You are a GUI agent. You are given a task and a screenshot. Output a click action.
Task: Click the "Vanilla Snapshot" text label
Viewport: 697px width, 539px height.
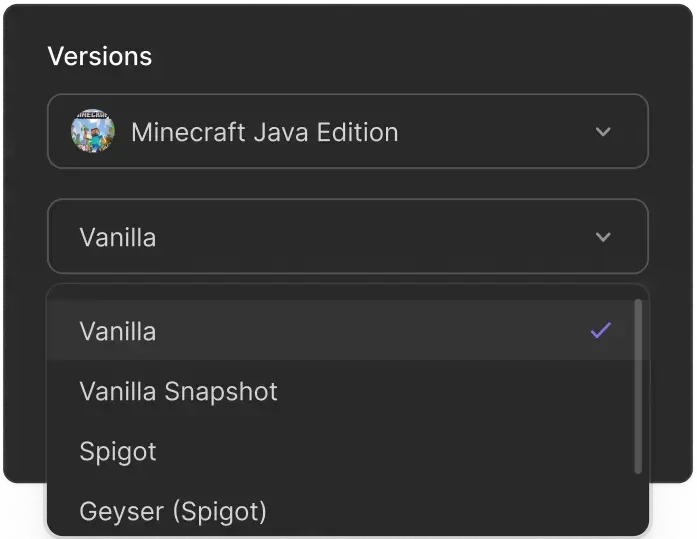click(x=178, y=391)
